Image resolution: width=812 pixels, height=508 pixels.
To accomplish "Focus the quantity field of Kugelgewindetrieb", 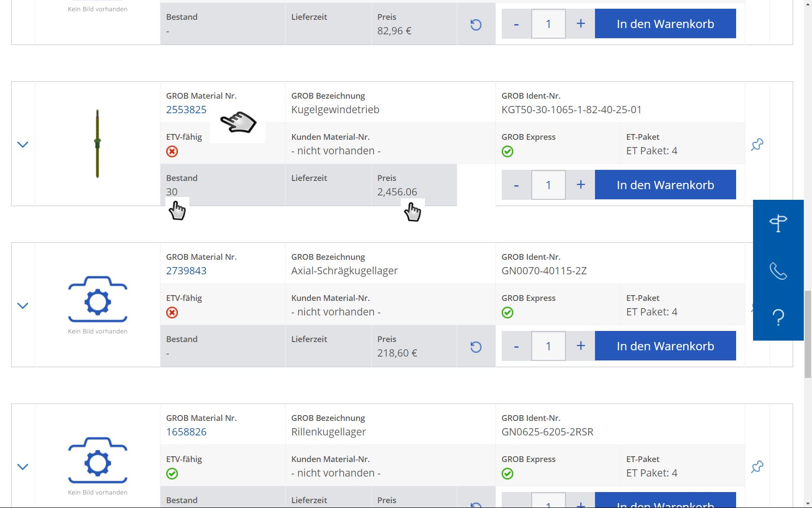I will click(x=549, y=184).
